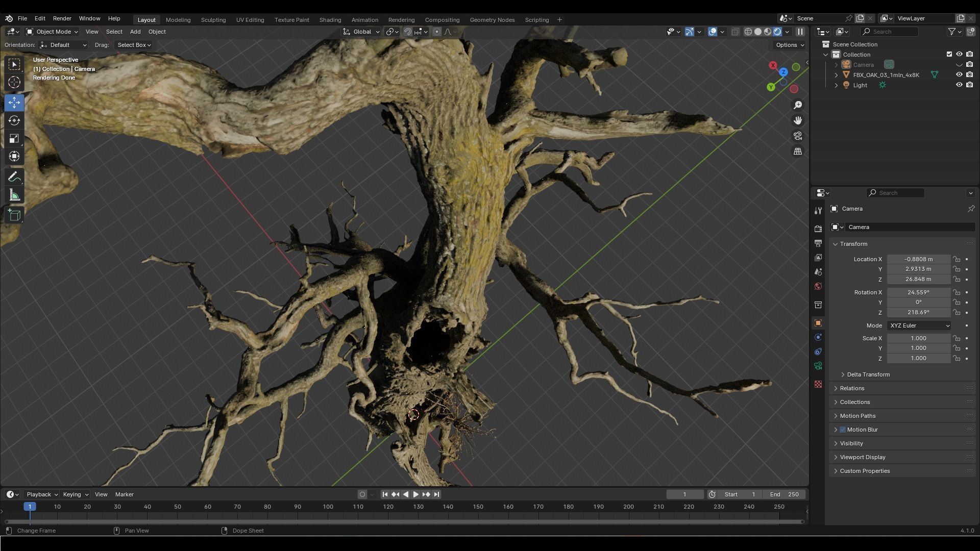Click the viewport zoom magnifier icon

[798, 105]
